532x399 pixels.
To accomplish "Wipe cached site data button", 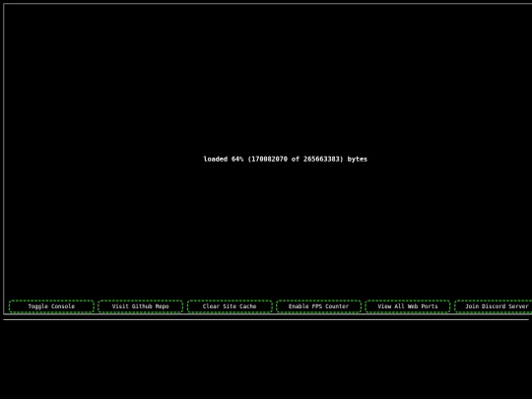I will 230,306.
